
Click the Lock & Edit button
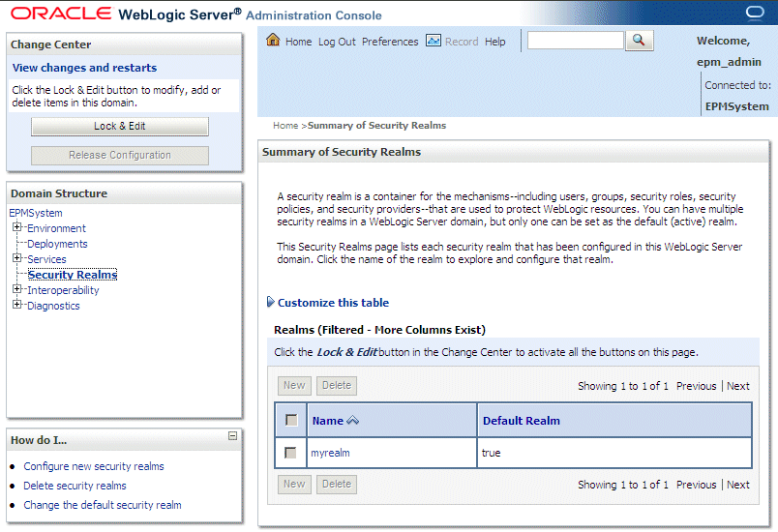coord(120,126)
